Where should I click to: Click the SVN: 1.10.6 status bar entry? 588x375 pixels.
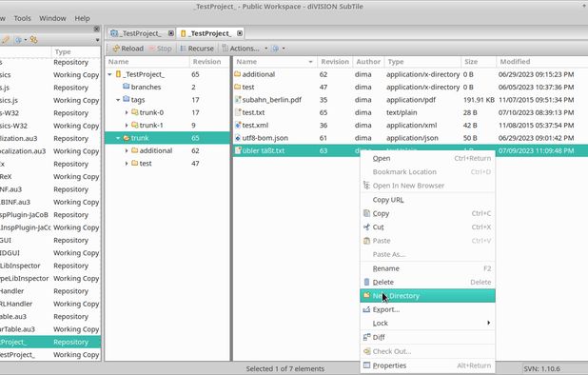click(x=541, y=369)
